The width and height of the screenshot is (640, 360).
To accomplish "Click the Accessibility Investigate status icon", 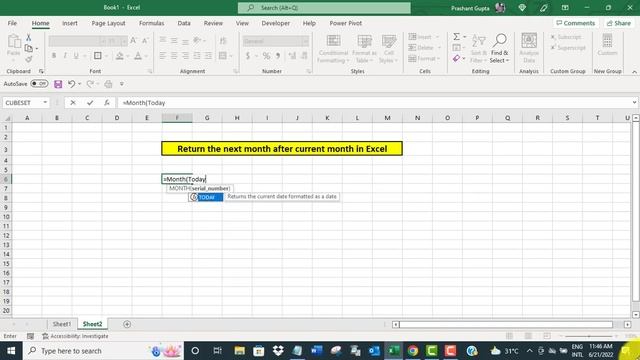I will pyautogui.click(x=45, y=336).
